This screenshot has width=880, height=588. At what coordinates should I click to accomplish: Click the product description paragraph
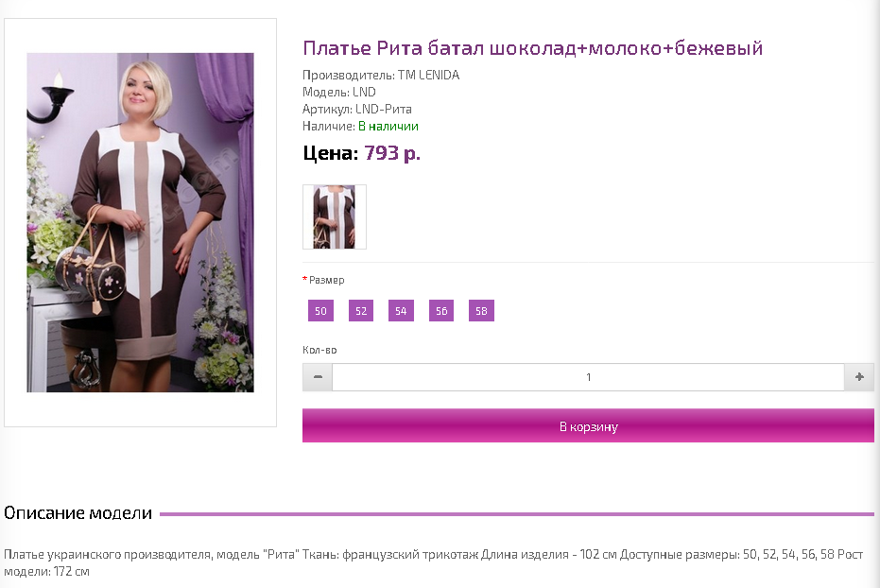433,562
